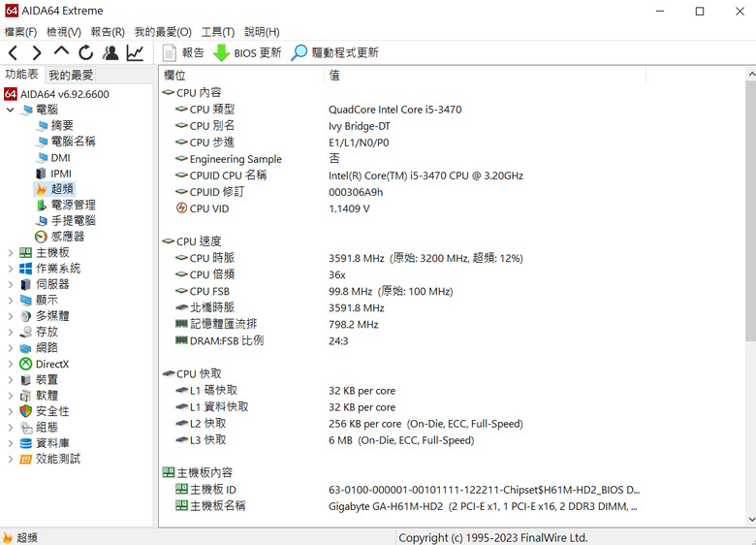Click the 效能測試 benchmark icon

tap(25, 459)
